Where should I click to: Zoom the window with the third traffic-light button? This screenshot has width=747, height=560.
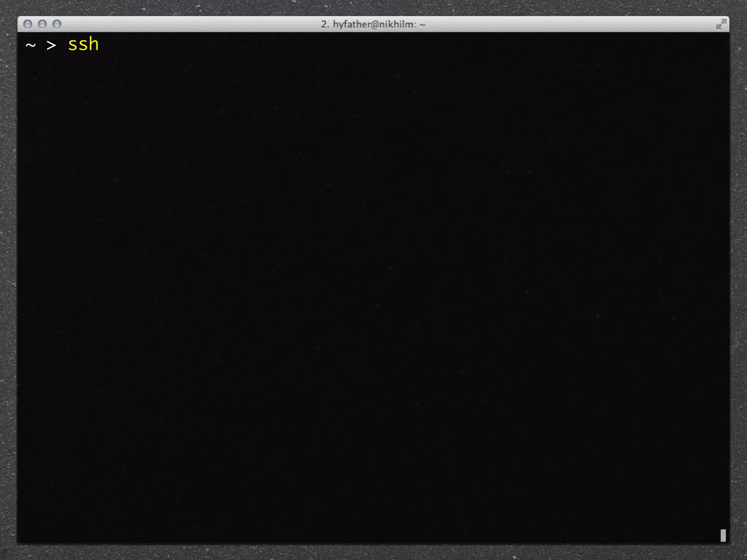click(x=57, y=24)
